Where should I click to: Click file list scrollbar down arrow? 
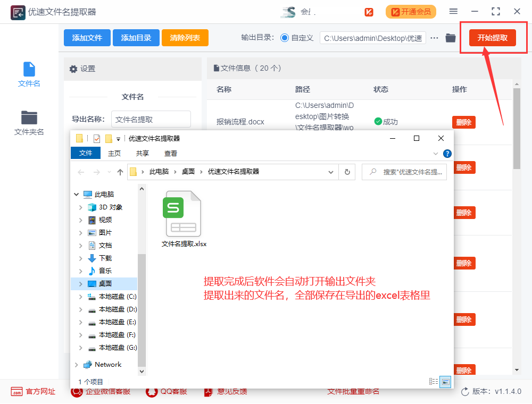tap(517, 370)
